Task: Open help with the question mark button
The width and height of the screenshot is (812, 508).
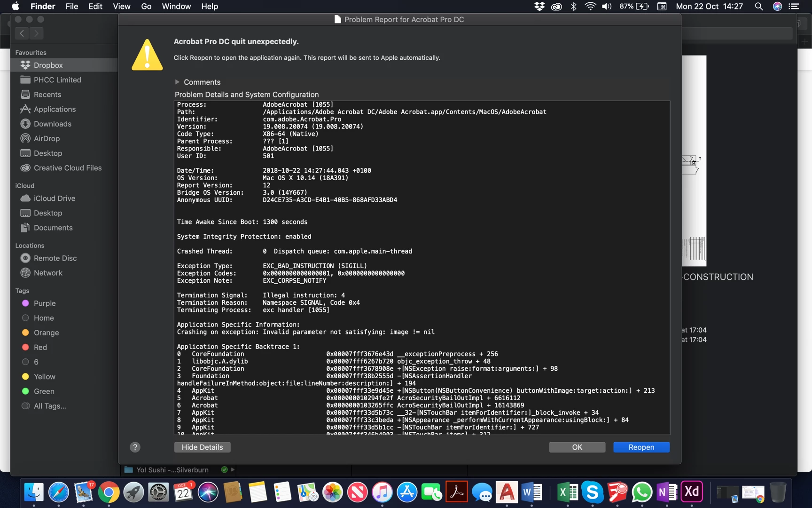Action: coord(135,447)
